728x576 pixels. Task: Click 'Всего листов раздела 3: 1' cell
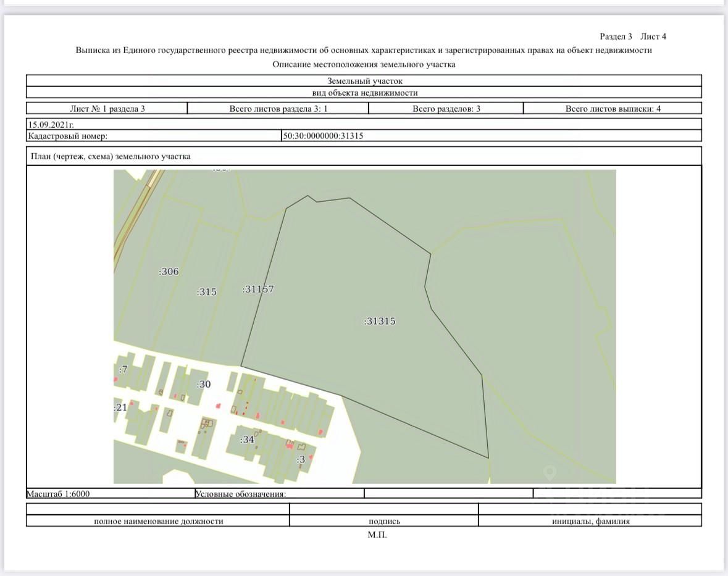tap(278, 109)
